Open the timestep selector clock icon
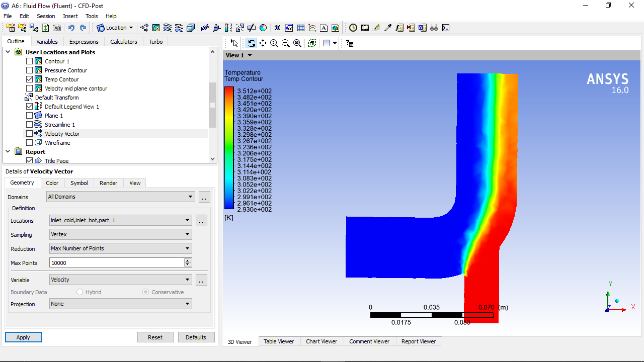644x362 pixels. point(353,28)
